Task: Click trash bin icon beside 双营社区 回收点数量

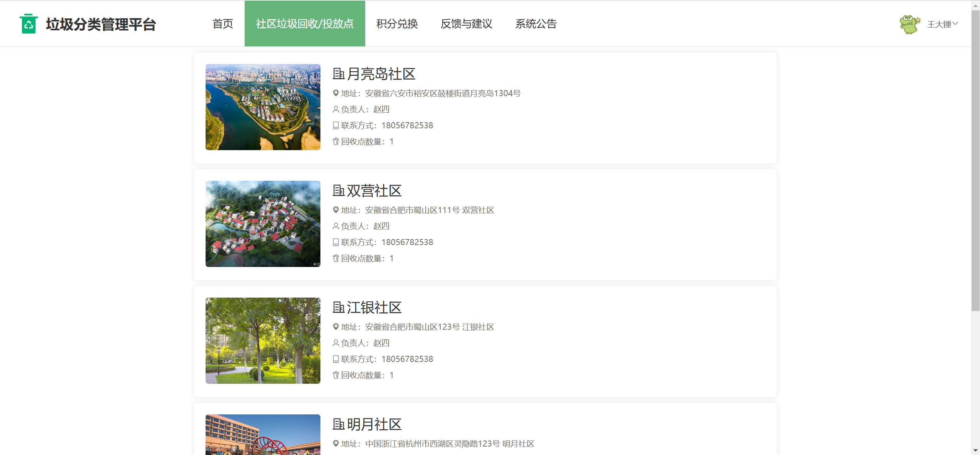Action: pos(336,259)
